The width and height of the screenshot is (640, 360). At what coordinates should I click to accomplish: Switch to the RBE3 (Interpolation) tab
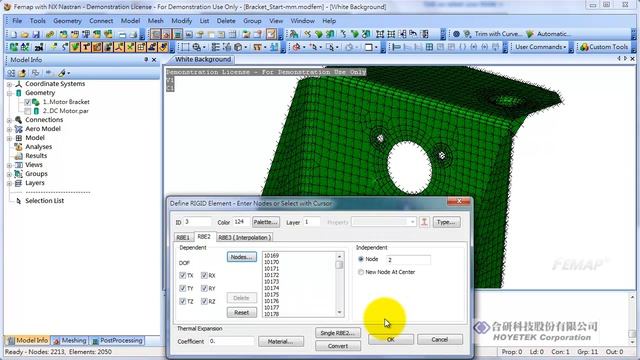[244, 238]
